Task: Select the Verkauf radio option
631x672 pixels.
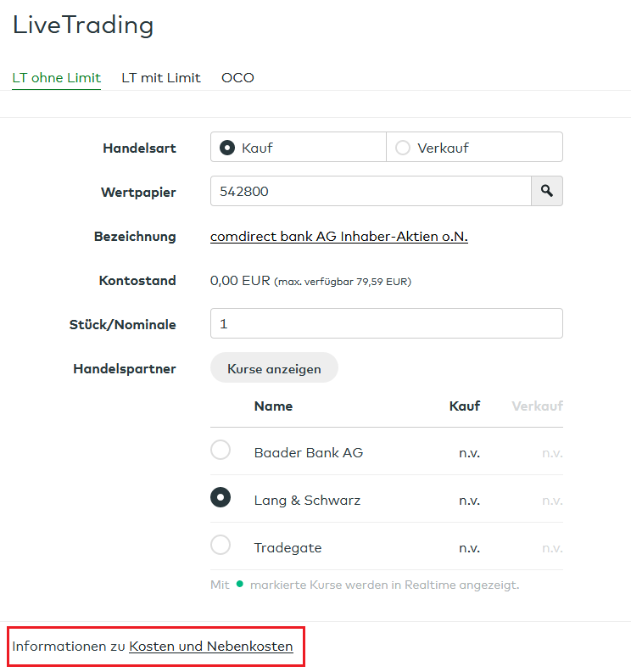Action: coord(403,148)
